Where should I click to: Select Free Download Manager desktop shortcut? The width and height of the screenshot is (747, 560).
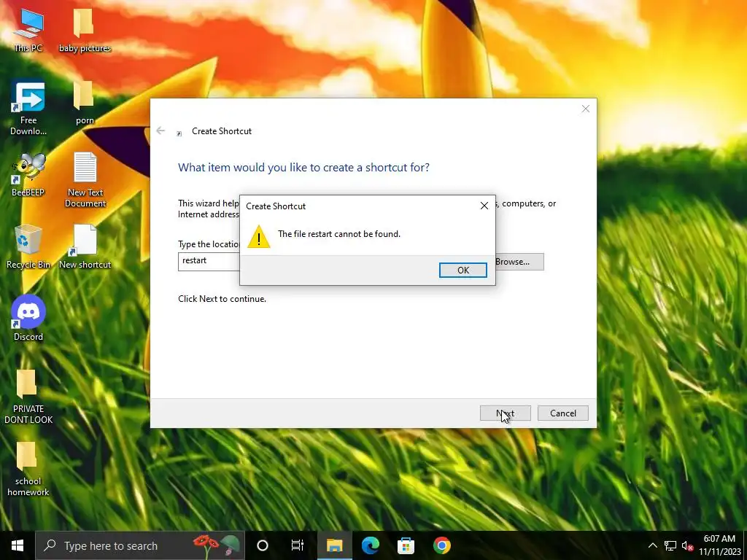click(28, 108)
